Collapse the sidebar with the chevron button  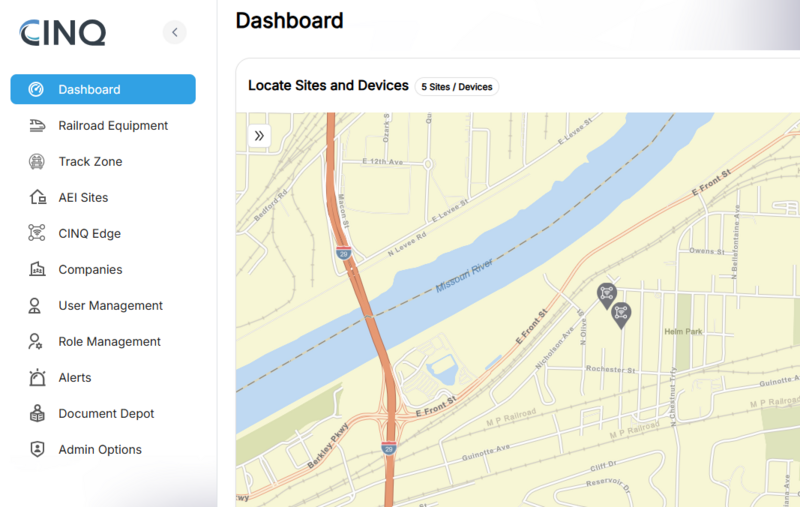174,33
